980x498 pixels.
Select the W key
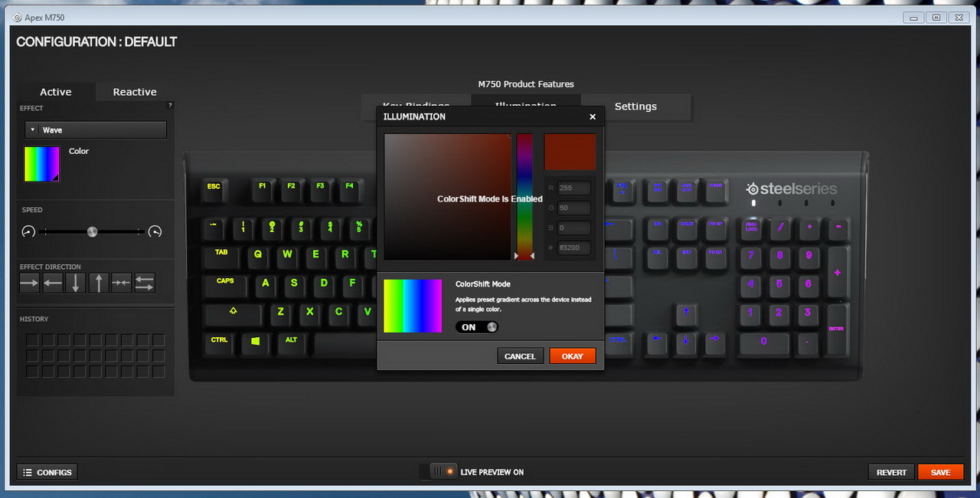(287, 256)
